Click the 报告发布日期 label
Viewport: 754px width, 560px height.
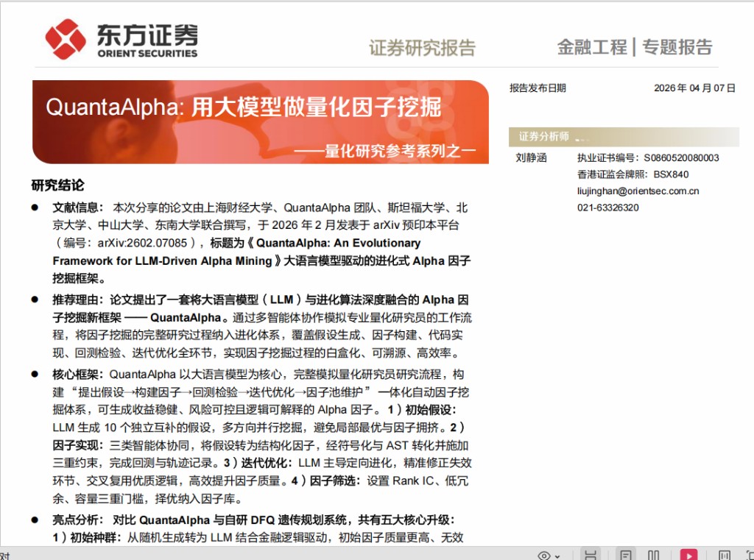coord(538,88)
